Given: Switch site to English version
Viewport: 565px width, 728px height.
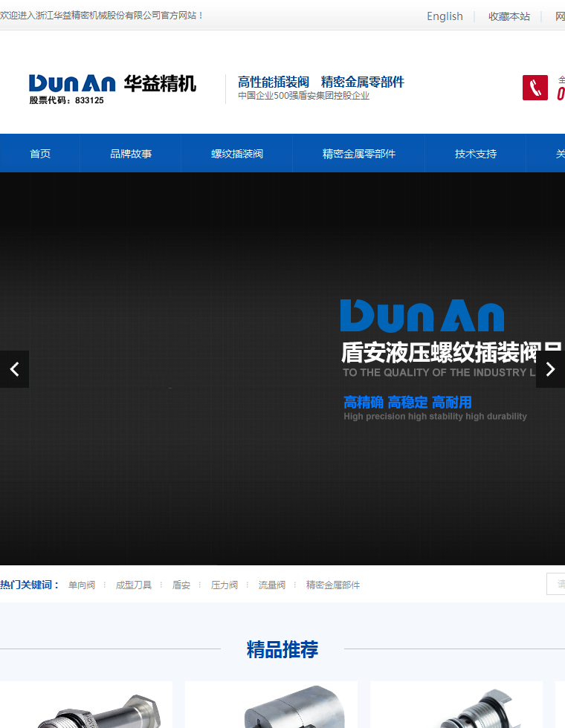Looking at the screenshot, I should 445,16.
